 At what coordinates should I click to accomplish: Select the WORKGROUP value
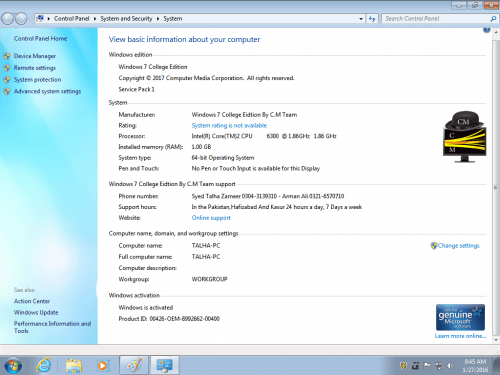click(x=209, y=279)
